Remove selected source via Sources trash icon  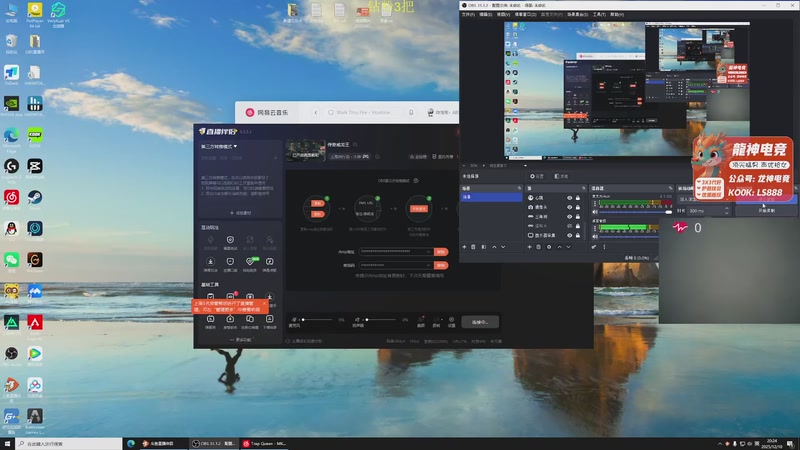(539, 247)
